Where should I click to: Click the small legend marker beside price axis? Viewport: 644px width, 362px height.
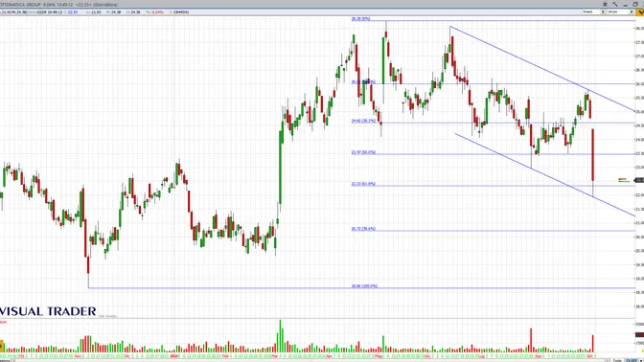(624, 180)
